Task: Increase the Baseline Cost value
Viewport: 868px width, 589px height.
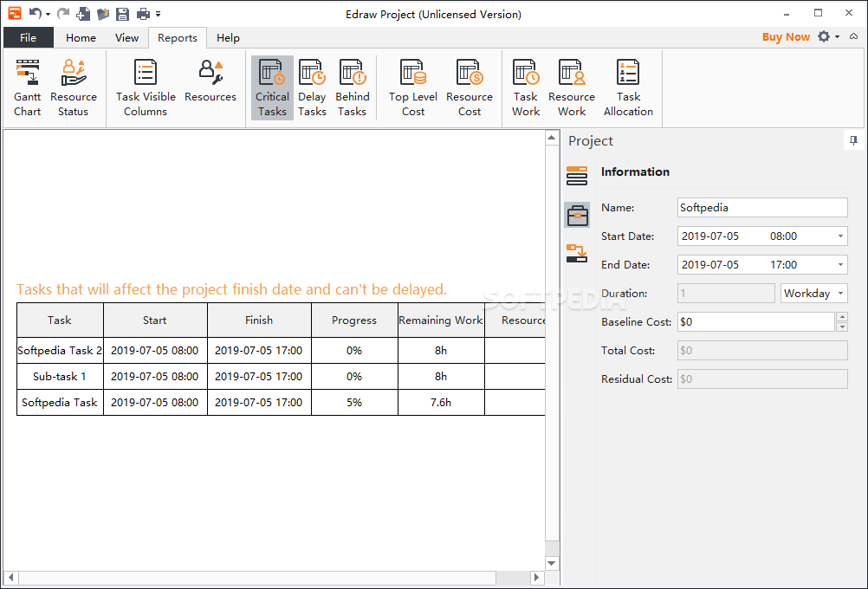Action: (x=842, y=317)
